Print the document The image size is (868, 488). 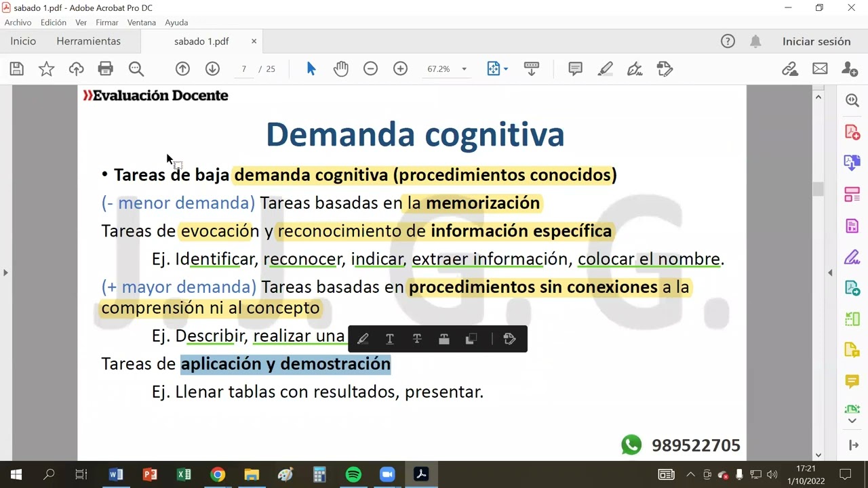coord(105,68)
